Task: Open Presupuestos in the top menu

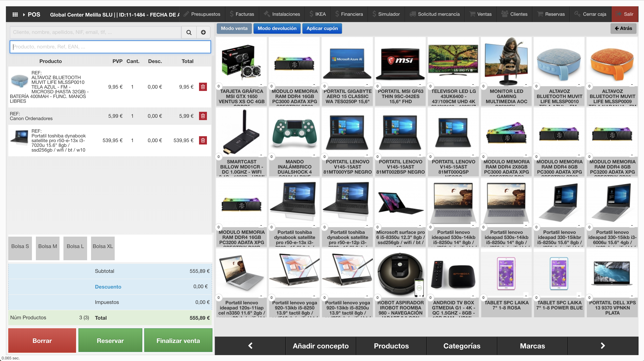Action: (x=202, y=14)
